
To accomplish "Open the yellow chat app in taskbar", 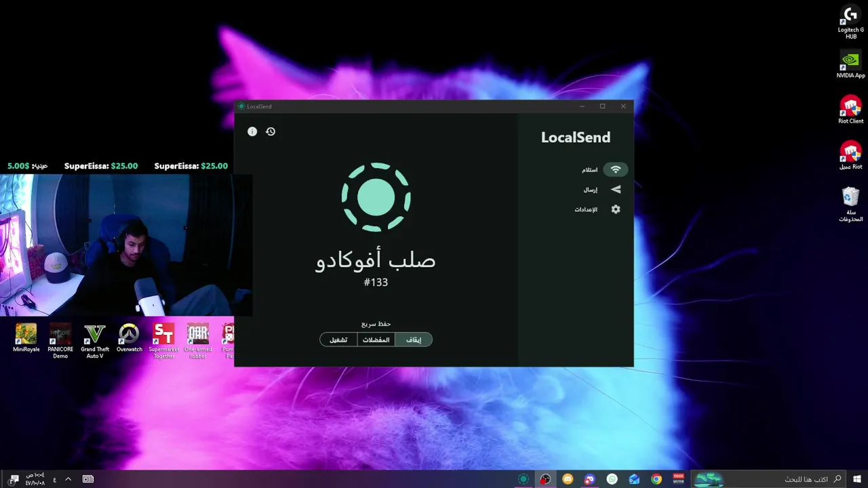I will pyautogui.click(x=568, y=479).
